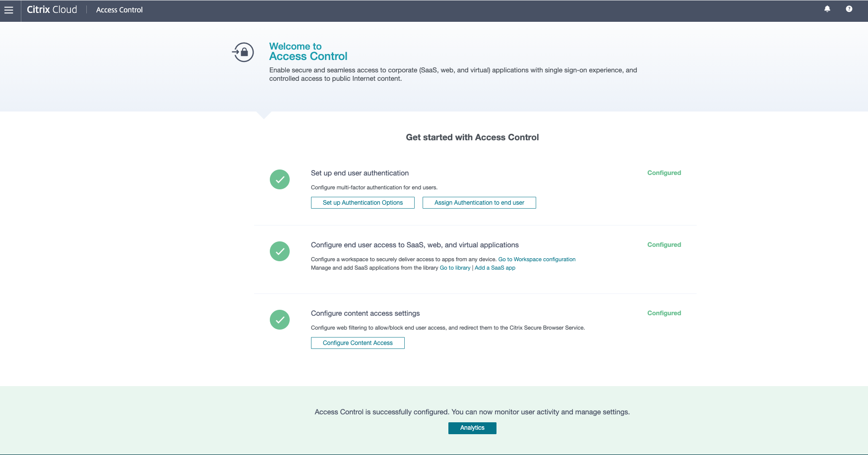Click Configured status for SaaS, web, virtual applications
This screenshot has width=868, height=455.
click(x=664, y=245)
